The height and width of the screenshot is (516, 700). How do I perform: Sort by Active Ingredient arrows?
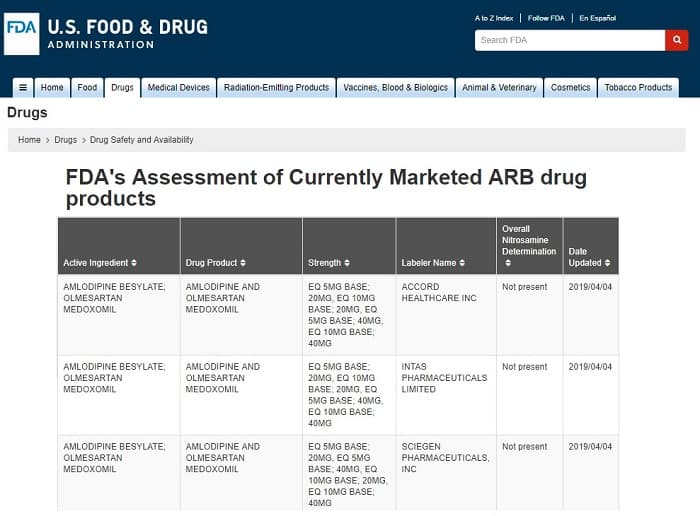coord(134,263)
